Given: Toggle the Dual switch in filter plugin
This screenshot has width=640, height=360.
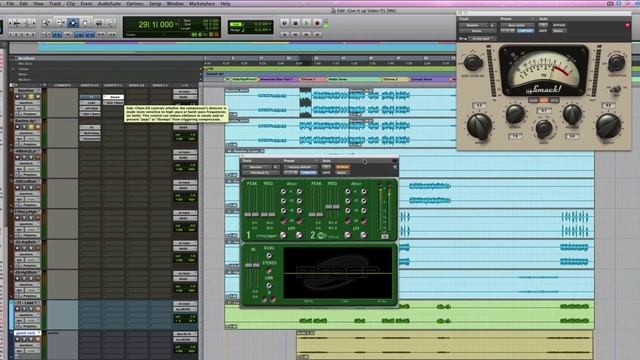Looking at the screenshot, I should (269, 256).
